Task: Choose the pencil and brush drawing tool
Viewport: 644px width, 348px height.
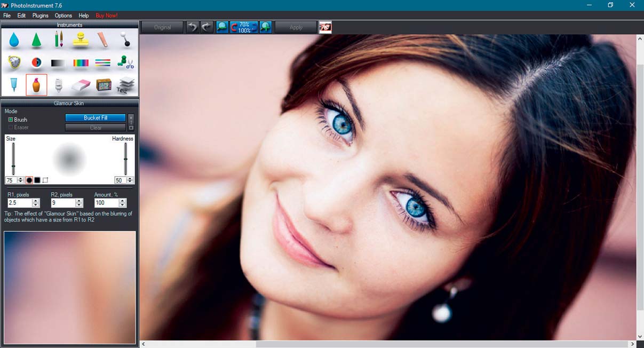Action: pyautogui.click(x=59, y=40)
